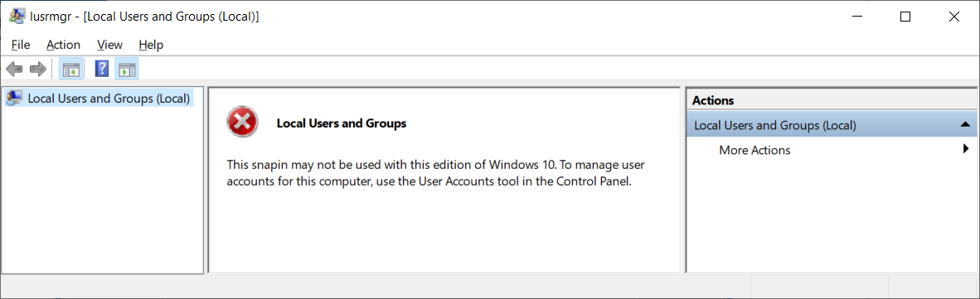Maximize the lusrmgr window

[x=905, y=17]
